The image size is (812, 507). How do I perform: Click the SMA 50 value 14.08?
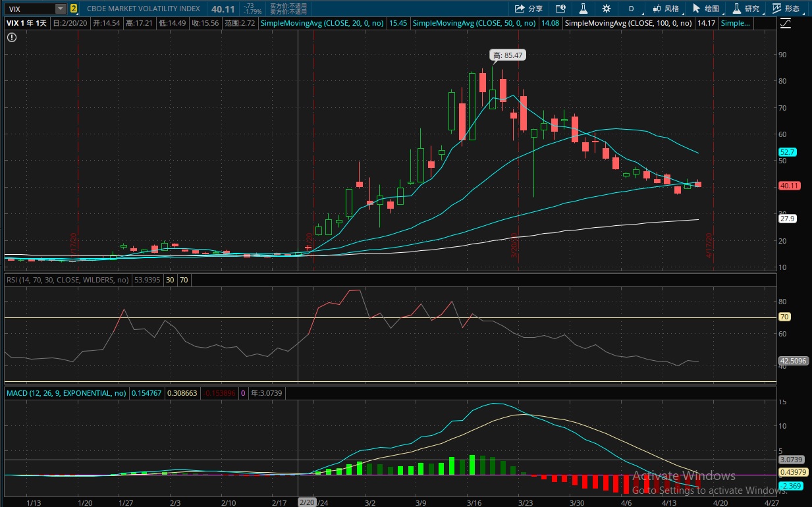tap(550, 23)
